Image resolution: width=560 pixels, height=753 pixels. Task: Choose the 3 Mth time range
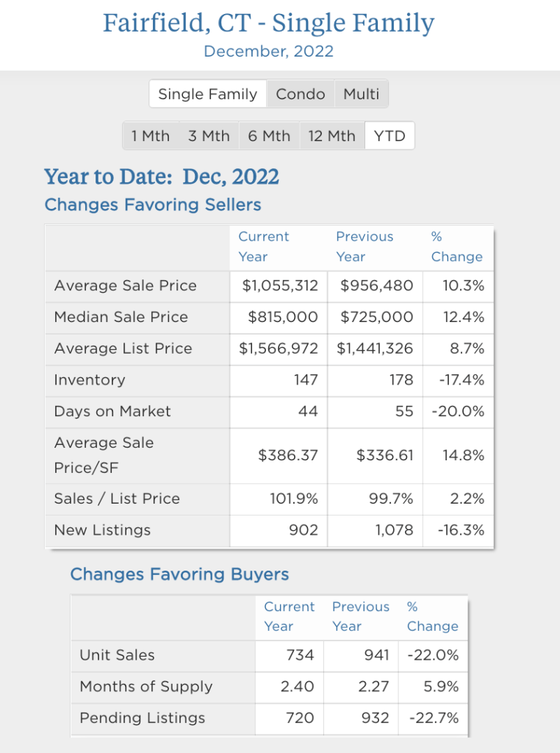pos(209,136)
